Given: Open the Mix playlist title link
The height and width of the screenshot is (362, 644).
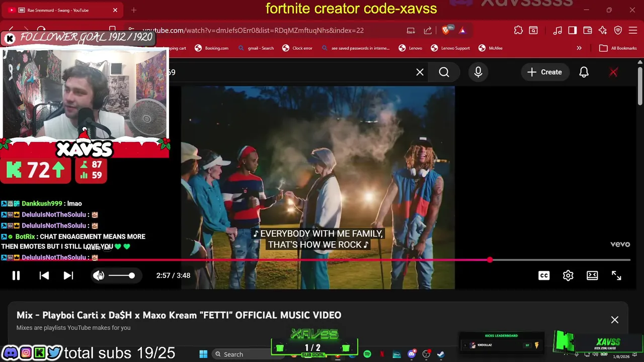Looking at the screenshot, I should point(179,315).
